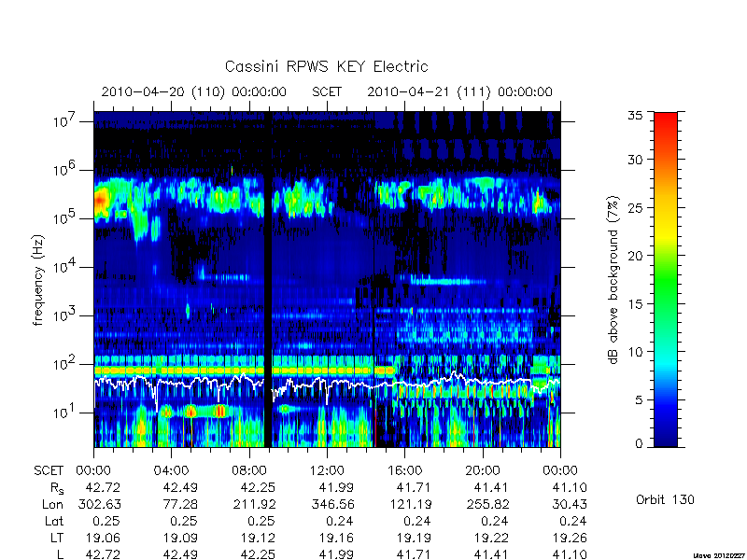Click the 10^6 frequency axis label
This screenshot has width=747, height=560.
(63, 169)
